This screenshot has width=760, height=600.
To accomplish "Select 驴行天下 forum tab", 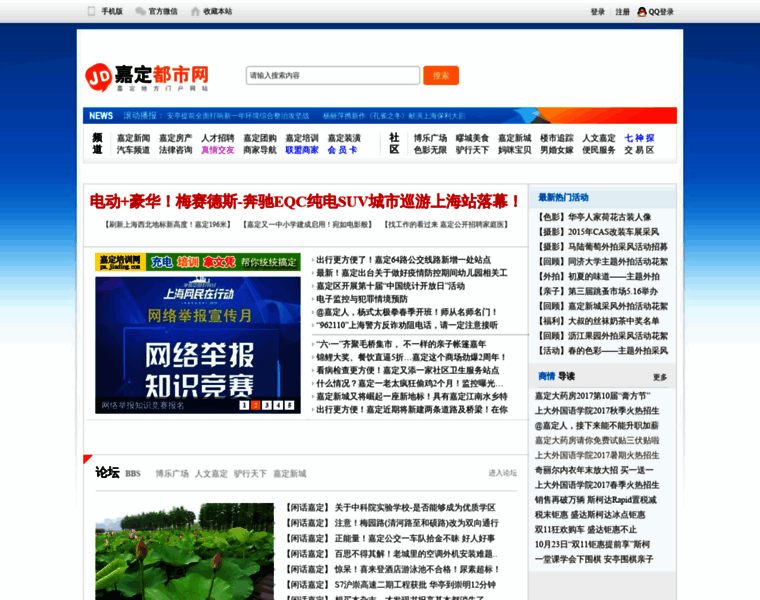I will 251,474.
